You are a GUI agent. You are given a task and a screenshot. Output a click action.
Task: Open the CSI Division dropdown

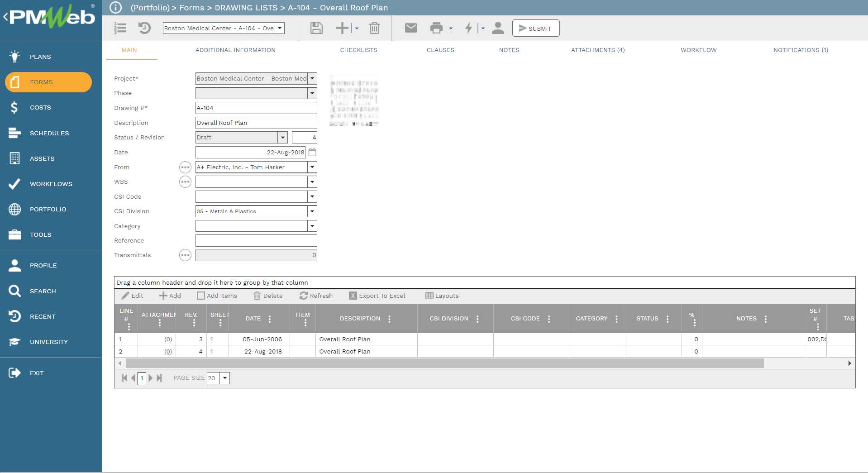tap(312, 211)
